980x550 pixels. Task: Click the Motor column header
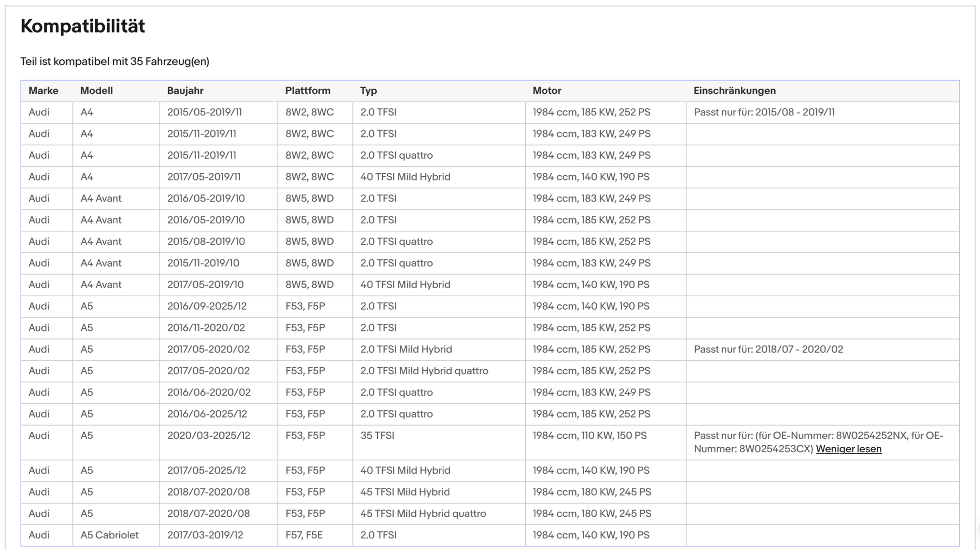point(546,91)
